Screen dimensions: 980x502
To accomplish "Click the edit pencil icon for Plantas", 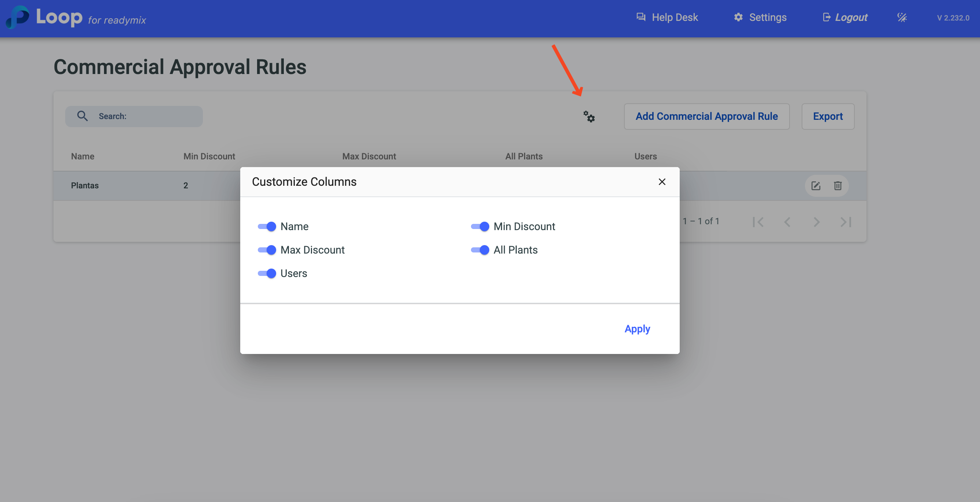I will [x=815, y=186].
